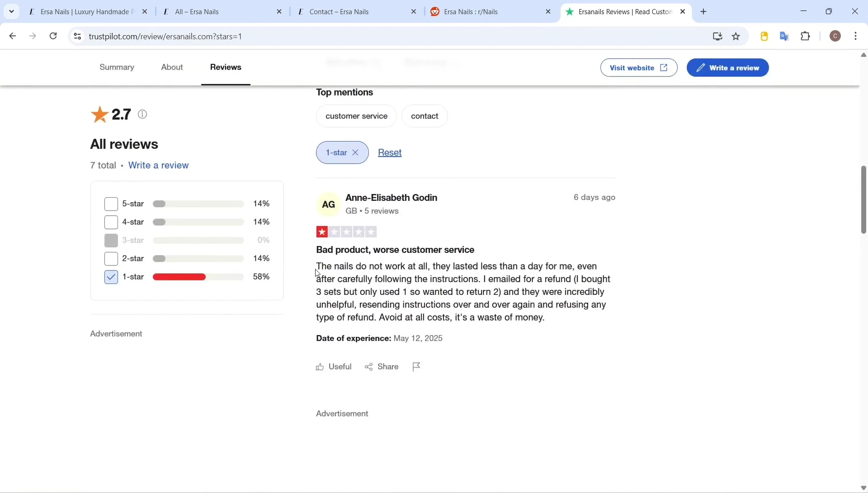Check the 4-star filter checkbox
This screenshot has height=493, width=868.
click(111, 222)
